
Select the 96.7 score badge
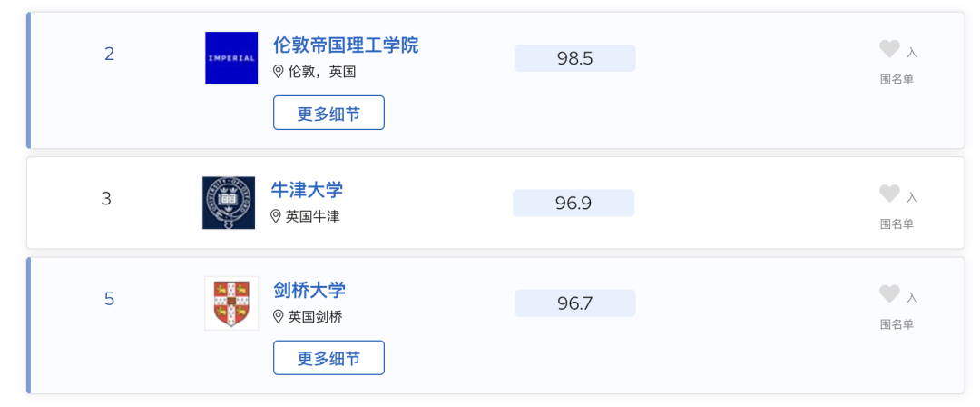click(575, 303)
